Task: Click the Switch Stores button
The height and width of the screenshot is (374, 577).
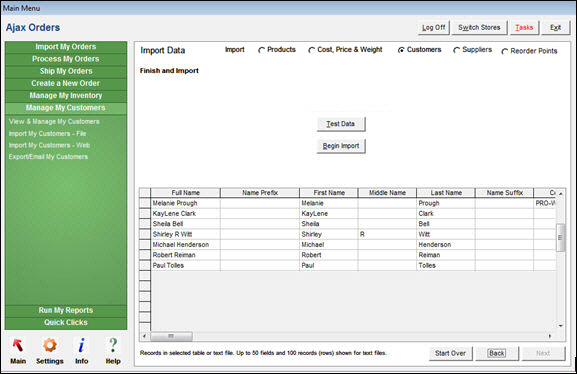Action: pos(479,28)
